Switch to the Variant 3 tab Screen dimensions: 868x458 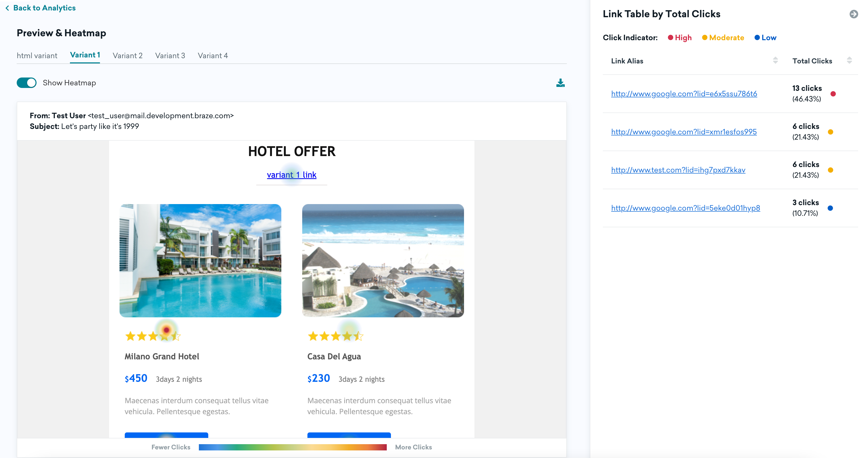[170, 56]
